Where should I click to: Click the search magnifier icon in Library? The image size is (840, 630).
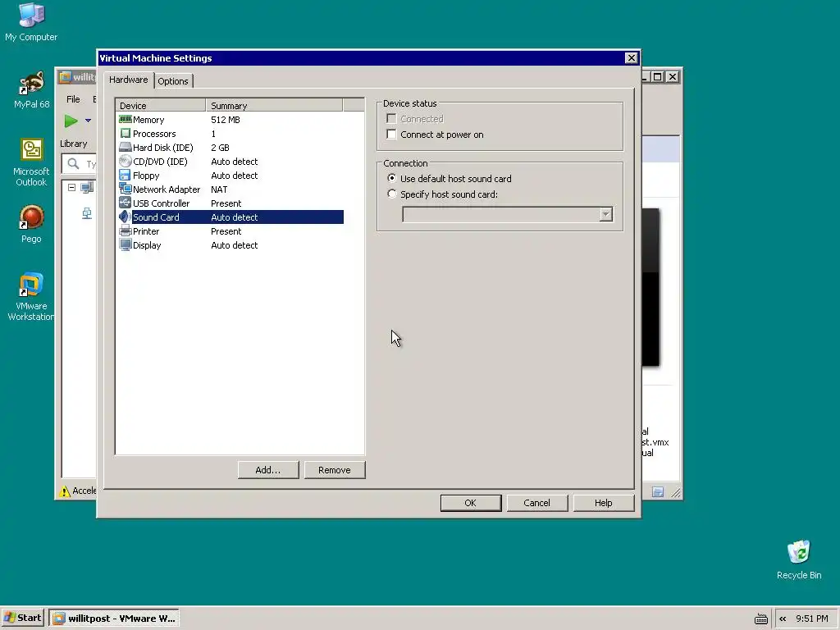[x=73, y=164]
